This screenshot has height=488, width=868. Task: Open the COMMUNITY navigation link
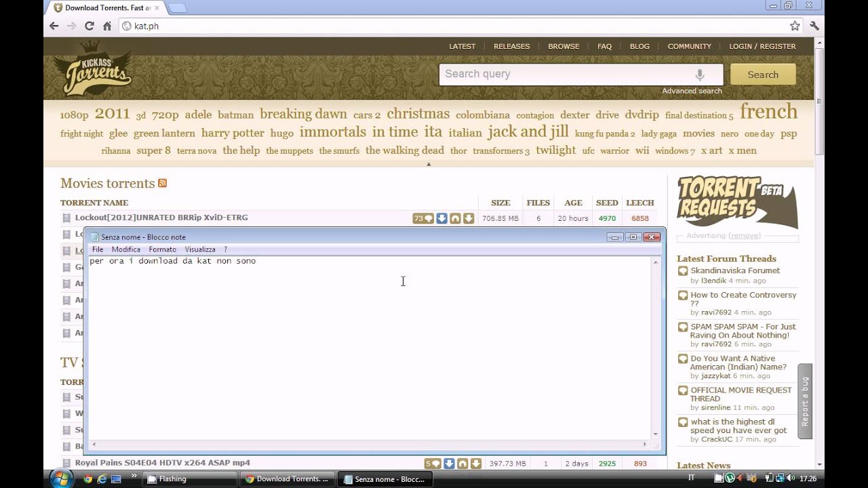(689, 46)
